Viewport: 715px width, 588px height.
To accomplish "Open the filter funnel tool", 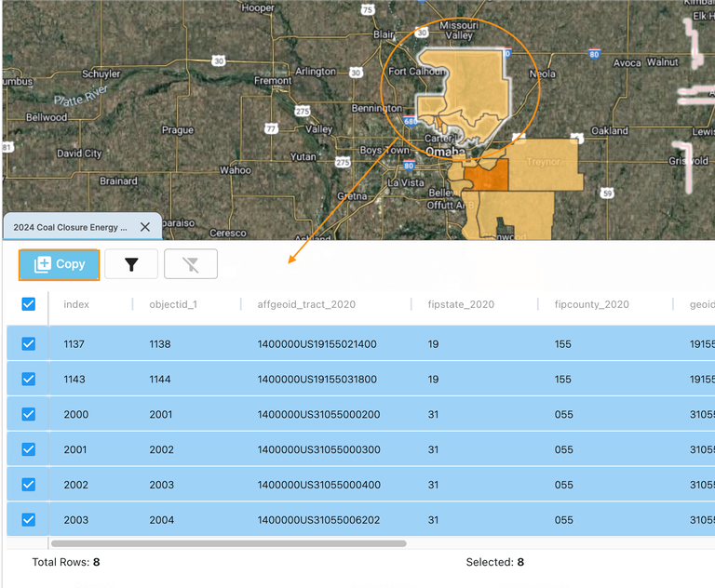I will coord(131,264).
